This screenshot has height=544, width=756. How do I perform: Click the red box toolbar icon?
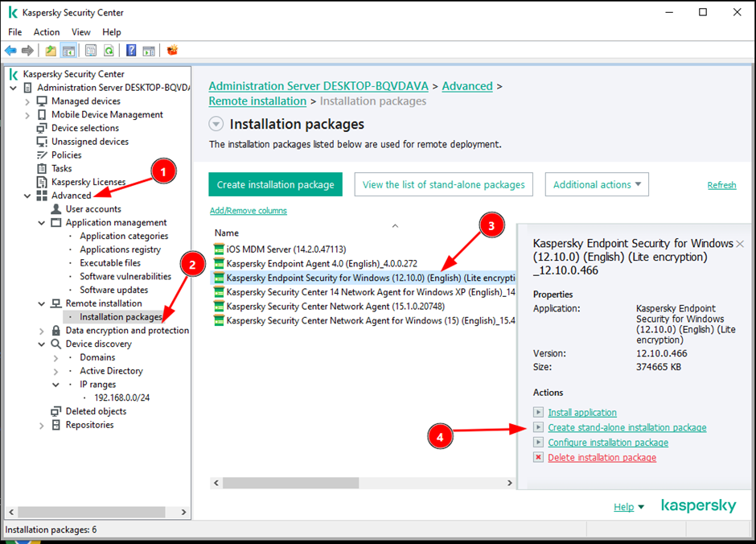pos(172,50)
